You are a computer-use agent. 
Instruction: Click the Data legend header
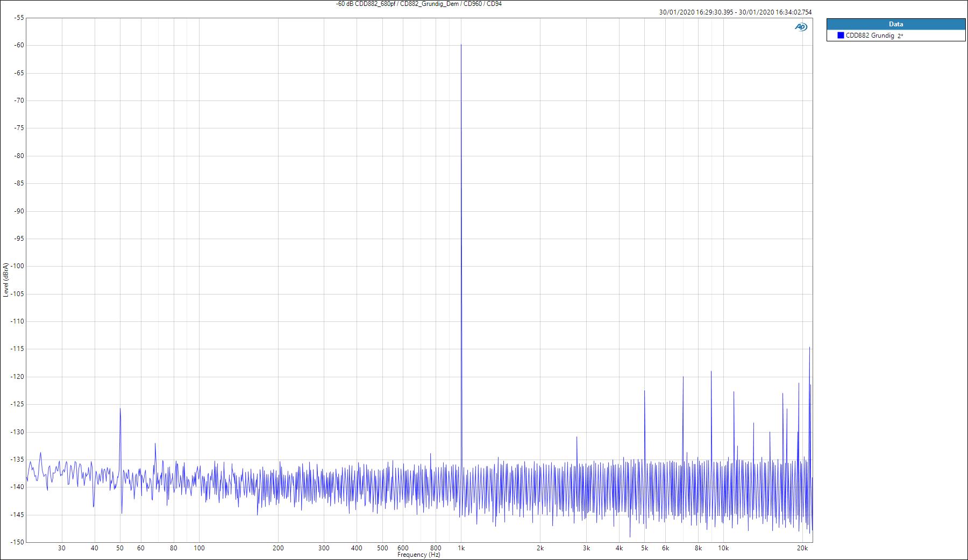coord(895,24)
